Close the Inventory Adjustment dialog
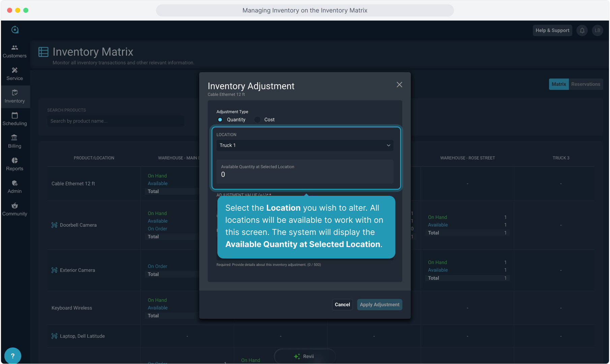The width and height of the screenshot is (610, 364). tap(399, 85)
